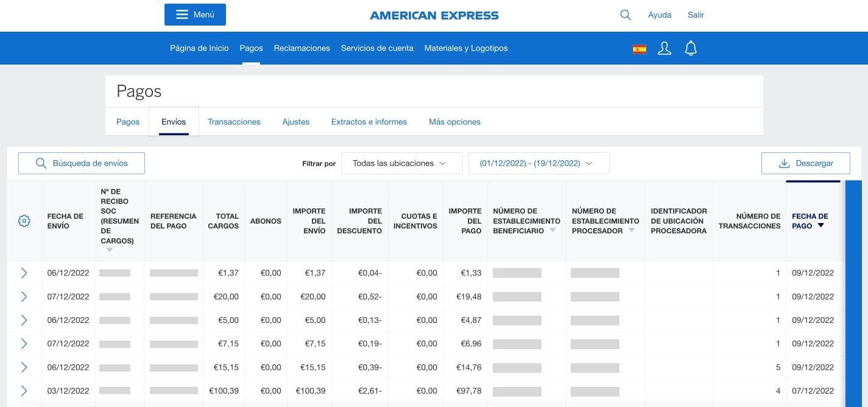Expand the €100,39 shipment row

[24, 391]
